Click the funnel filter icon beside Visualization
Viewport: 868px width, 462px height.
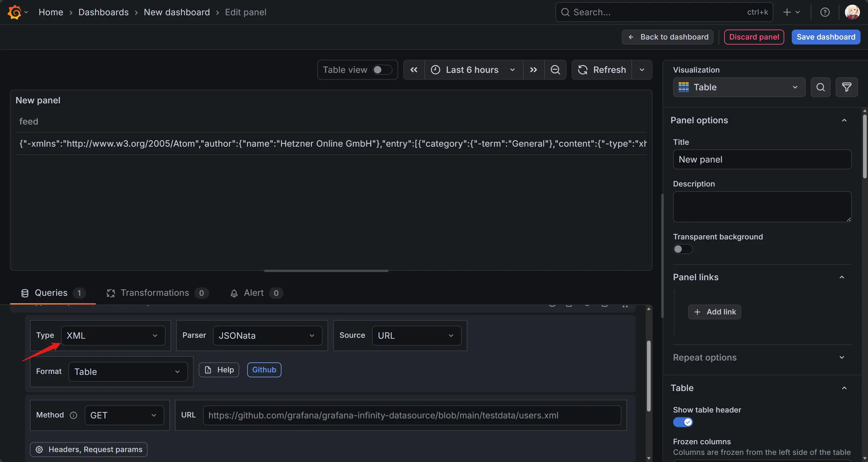(847, 87)
